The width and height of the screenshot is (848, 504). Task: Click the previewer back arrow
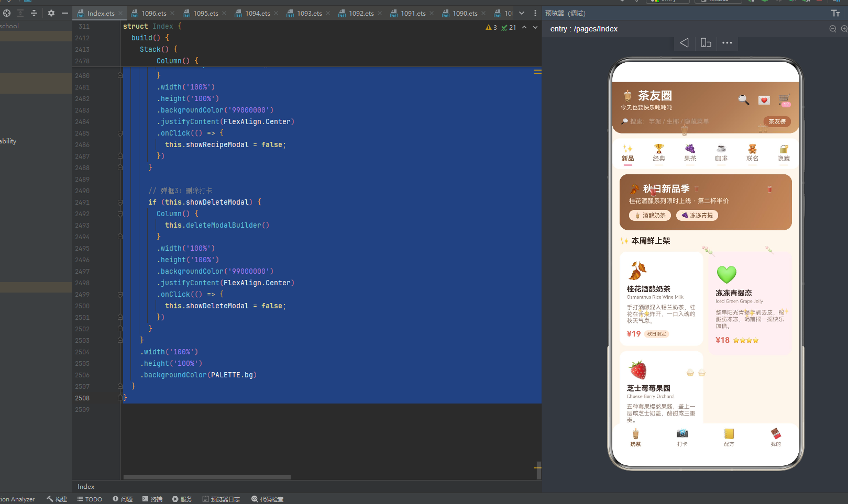pyautogui.click(x=685, y=43)
